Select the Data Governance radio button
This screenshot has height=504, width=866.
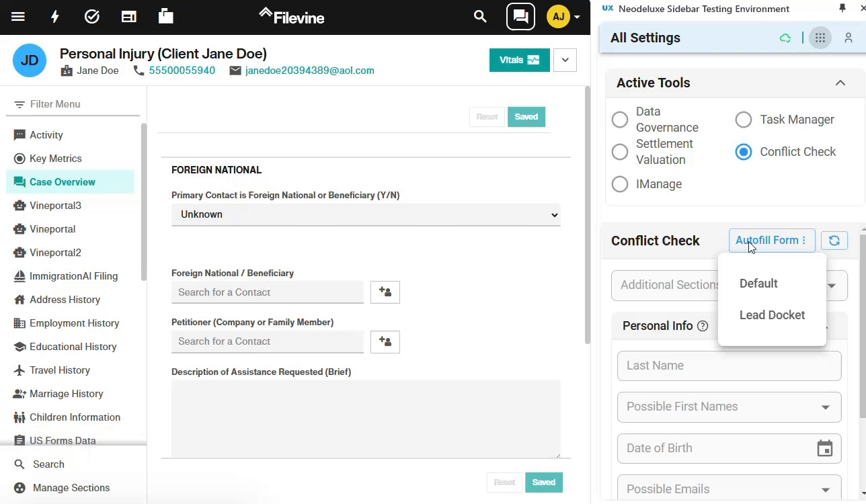click(620, 120)
